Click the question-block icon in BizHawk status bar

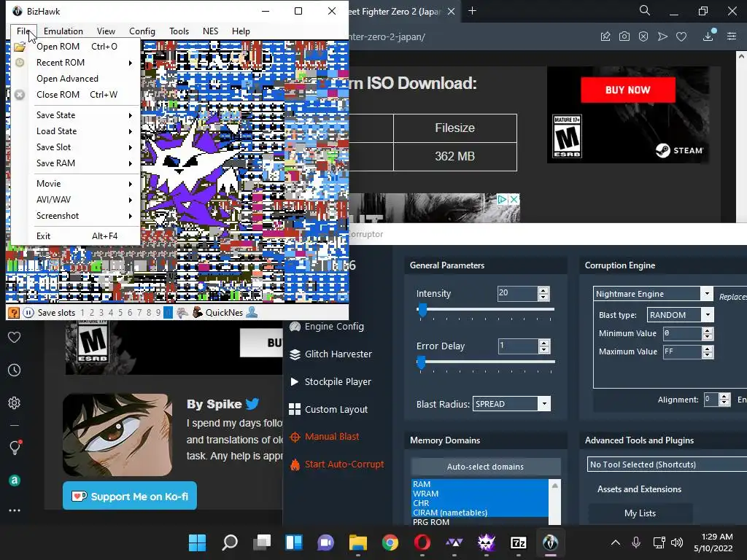click(x=14, y=313)
